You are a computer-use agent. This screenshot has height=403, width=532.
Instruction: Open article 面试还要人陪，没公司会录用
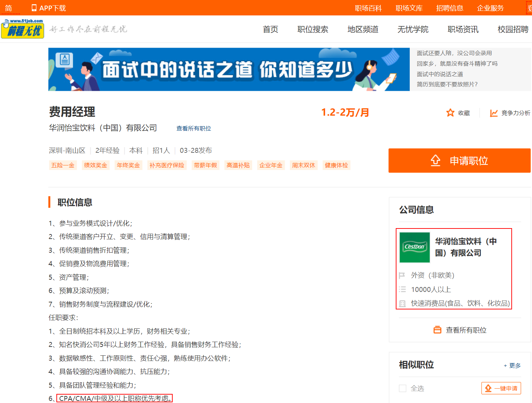tap(454, 53)
